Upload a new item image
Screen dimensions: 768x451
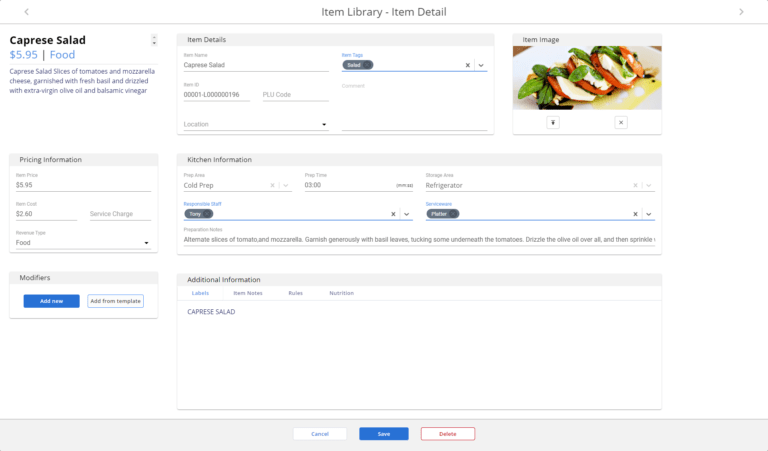coord(553,122)
